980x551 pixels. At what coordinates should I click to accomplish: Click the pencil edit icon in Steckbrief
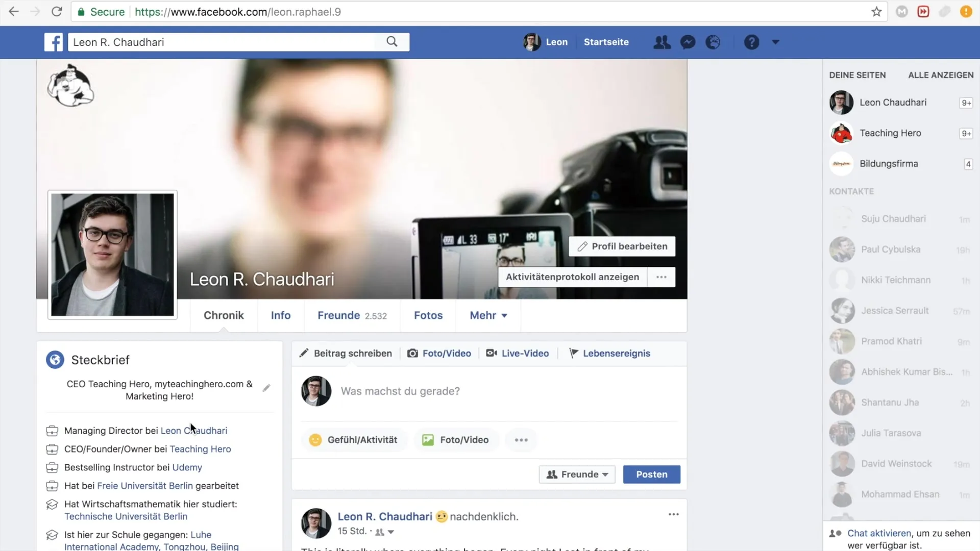(266, 388)
